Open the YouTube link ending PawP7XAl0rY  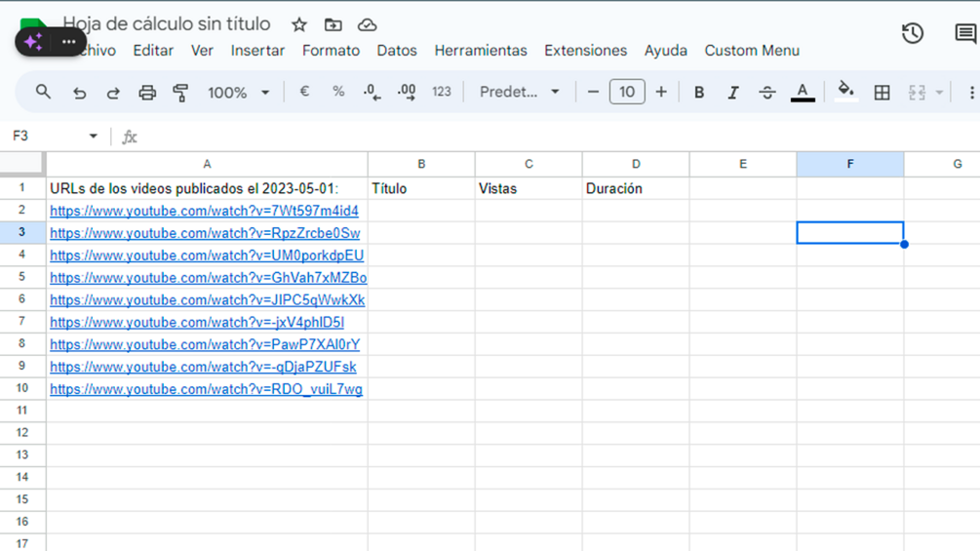(x=205, y=345)
